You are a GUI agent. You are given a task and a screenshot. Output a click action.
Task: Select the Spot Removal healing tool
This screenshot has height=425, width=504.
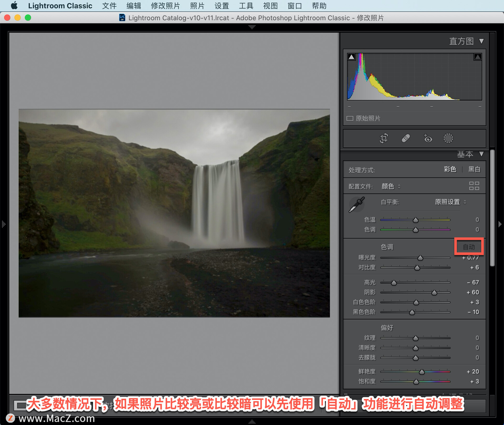[x=406, y=138]
